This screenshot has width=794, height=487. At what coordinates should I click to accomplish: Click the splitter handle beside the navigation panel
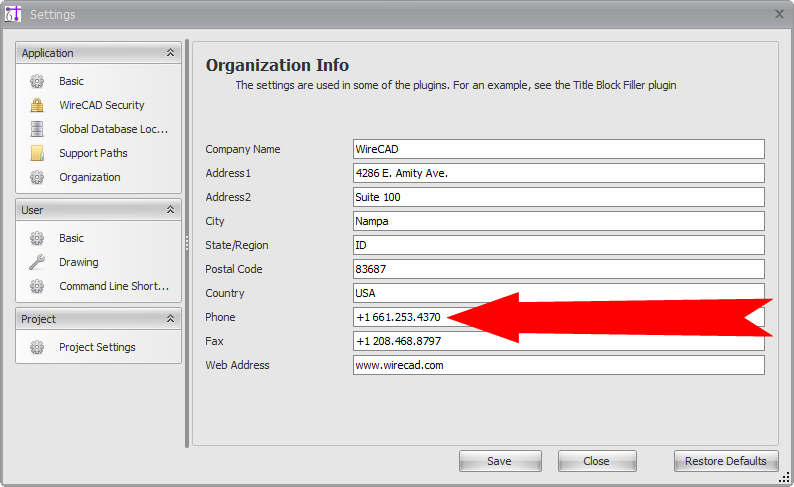point(187,244)
